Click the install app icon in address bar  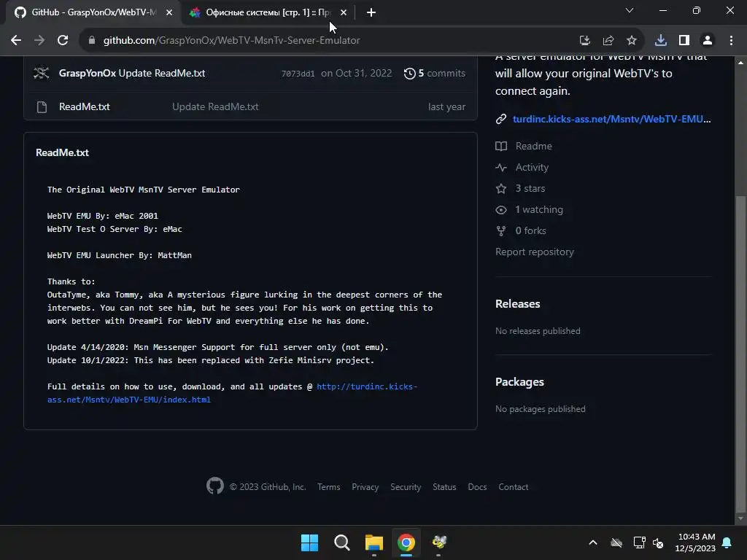pos(584,41)
